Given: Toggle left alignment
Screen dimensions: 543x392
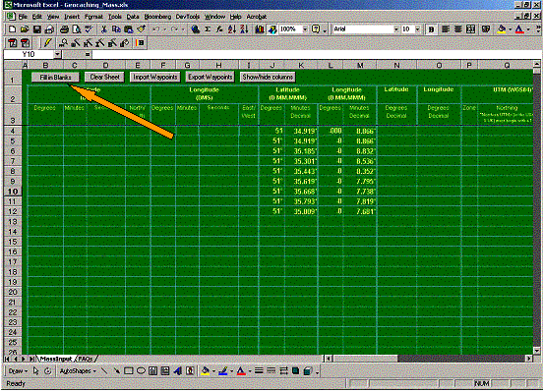Looking at the screenshot, I should coord(446,29).
